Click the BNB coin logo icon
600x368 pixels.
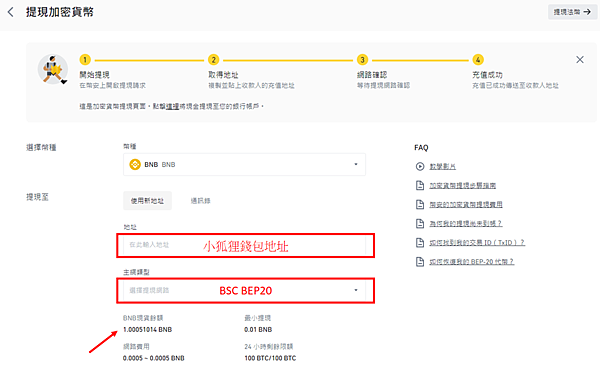(135, 164)
